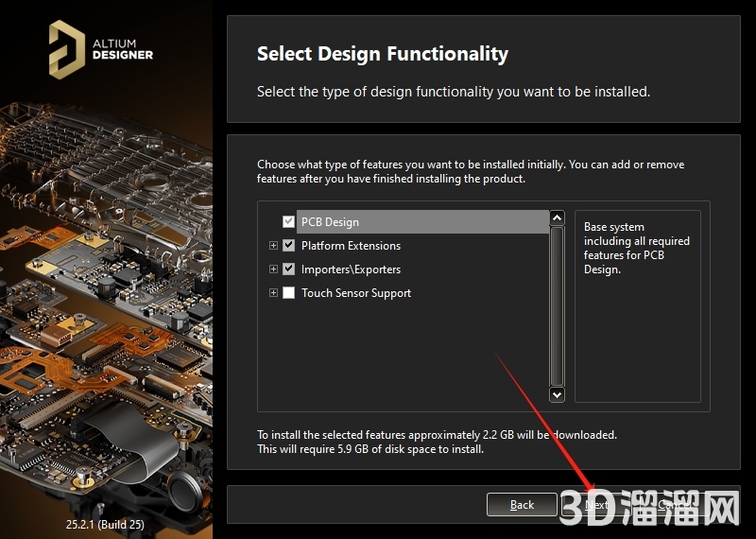Viewport: 756px width, 539px height.
Task: Click the 'approximately 2.2 GB will be downloaded' line
Action: click(437, 435)
